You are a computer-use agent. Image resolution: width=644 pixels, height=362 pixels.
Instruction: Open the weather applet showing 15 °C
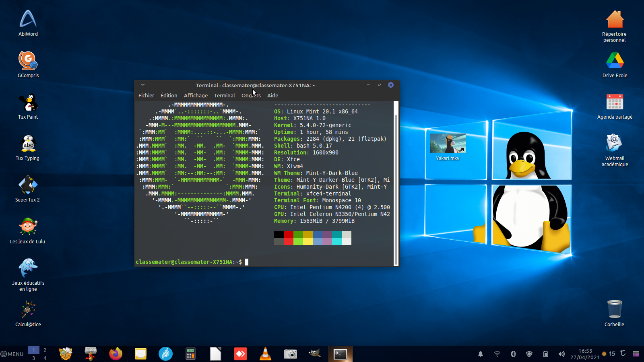pyautogui.click(x=614, y=354)
